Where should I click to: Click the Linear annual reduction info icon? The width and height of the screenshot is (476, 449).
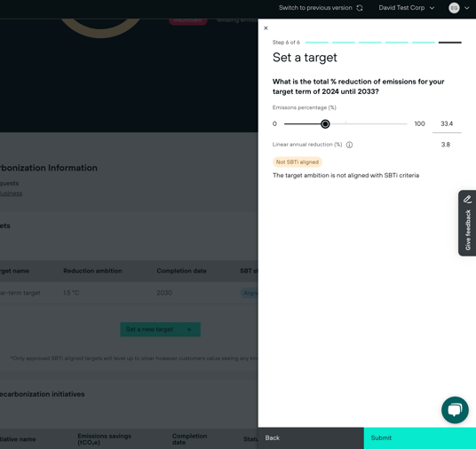[349, 145]
